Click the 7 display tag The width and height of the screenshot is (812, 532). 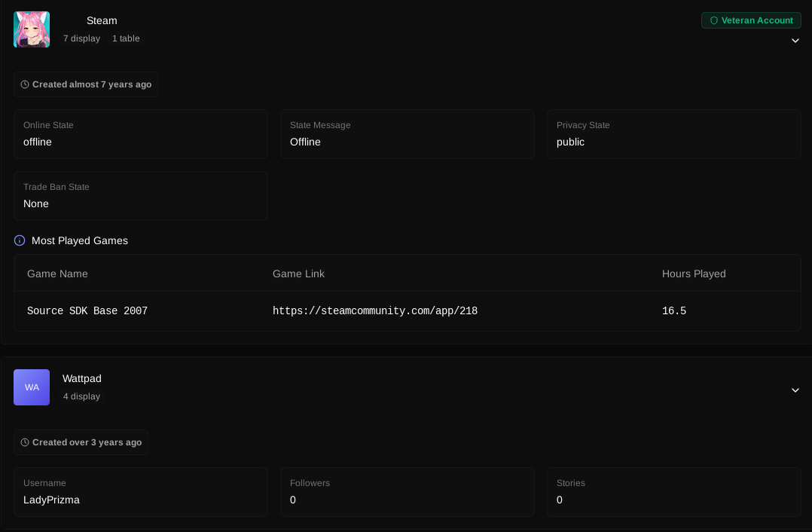click(82, 38)
